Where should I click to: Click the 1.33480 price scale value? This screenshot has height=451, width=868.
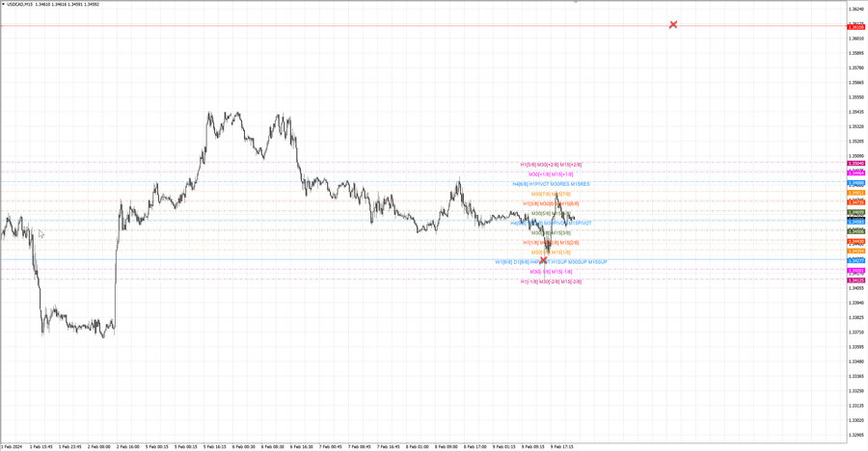(x=855, y=361)
